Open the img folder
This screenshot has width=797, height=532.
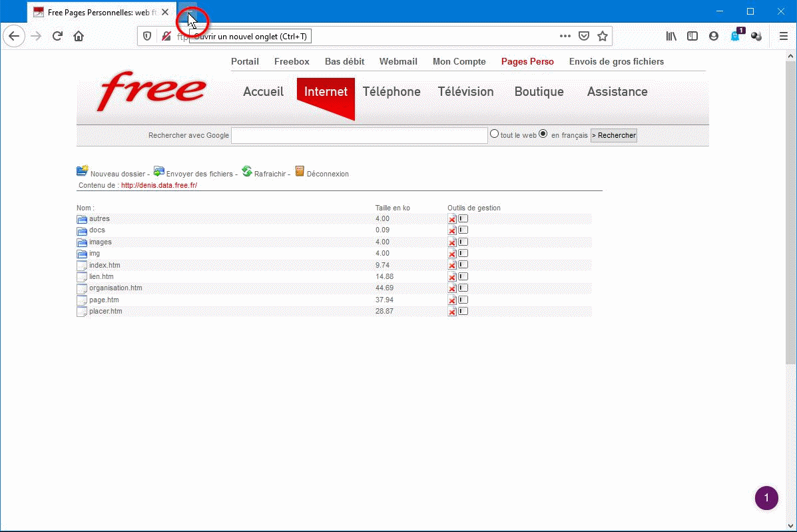(x=95, y=254)
